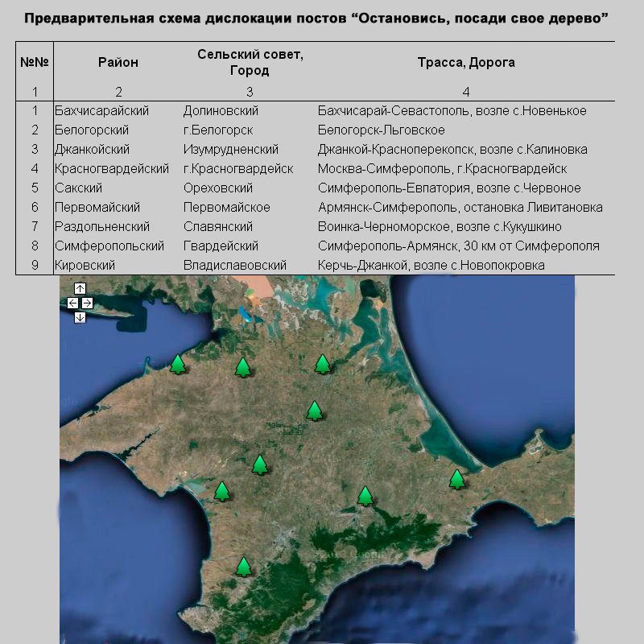Click the 'Район' column header
Screen dimensions: 644x644
tap(118, 63)
